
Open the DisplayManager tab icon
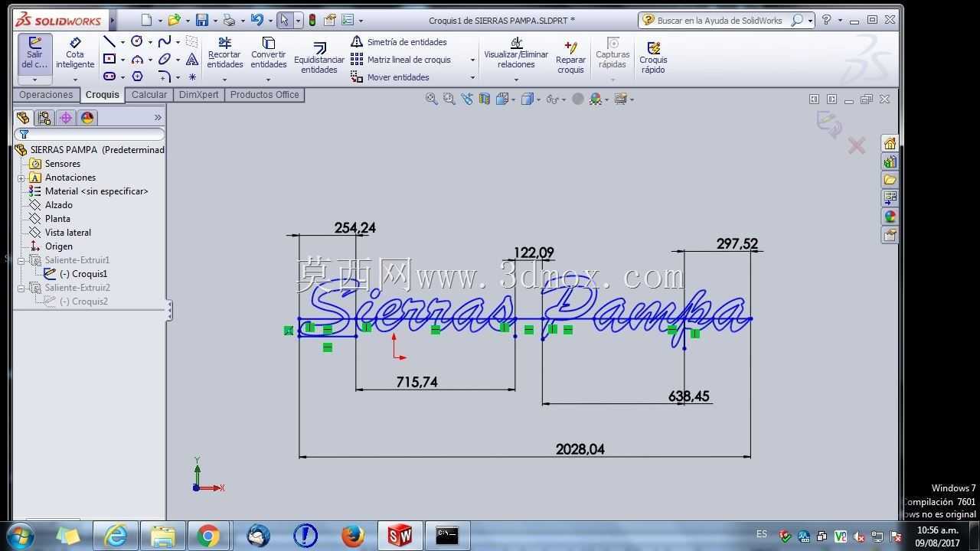point(87,118)
